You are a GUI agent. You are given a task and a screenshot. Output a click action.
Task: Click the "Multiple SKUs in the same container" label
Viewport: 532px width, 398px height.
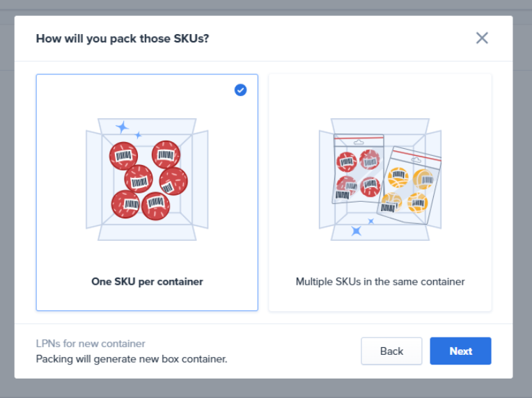coord(380,282)
